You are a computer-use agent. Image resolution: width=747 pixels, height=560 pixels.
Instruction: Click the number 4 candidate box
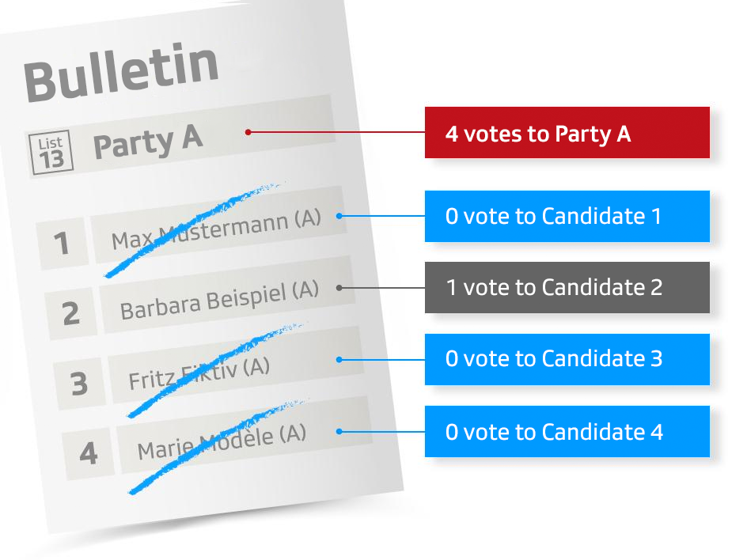point(88,452)
